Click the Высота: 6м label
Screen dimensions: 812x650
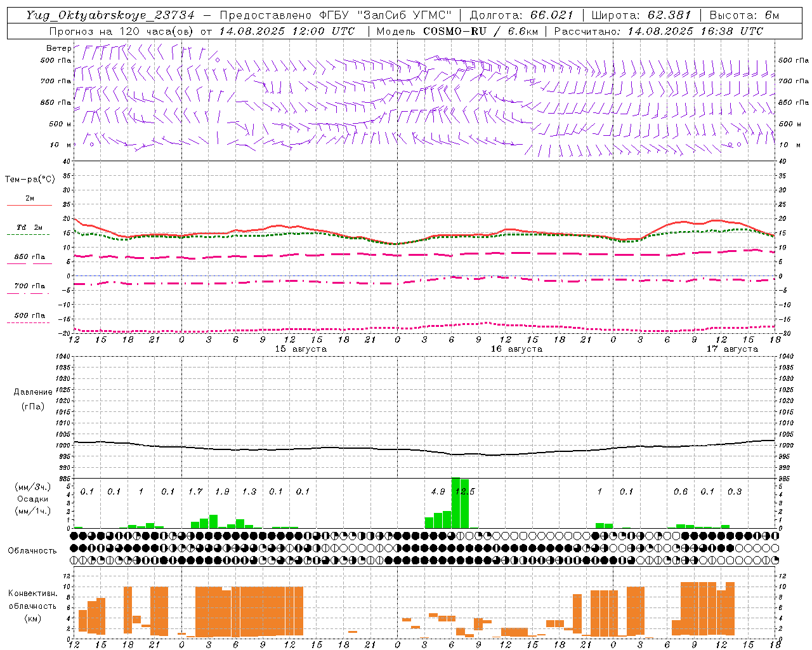tap(744, 15)
